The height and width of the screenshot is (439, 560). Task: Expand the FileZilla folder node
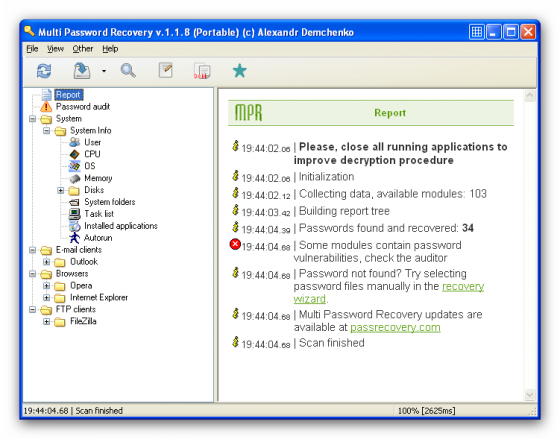tap(46, 321)
